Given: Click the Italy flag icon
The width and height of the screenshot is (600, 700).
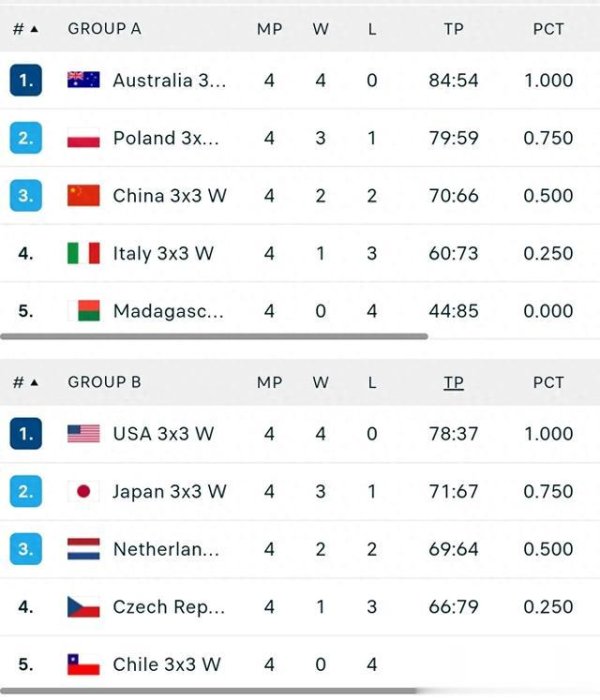Looking at the screenshot, I should click(83, 253).
